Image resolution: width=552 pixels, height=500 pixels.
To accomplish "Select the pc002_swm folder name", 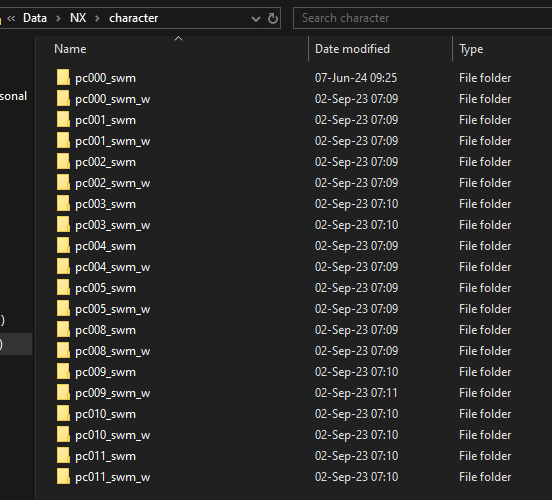I will click(x=105, y=162).
